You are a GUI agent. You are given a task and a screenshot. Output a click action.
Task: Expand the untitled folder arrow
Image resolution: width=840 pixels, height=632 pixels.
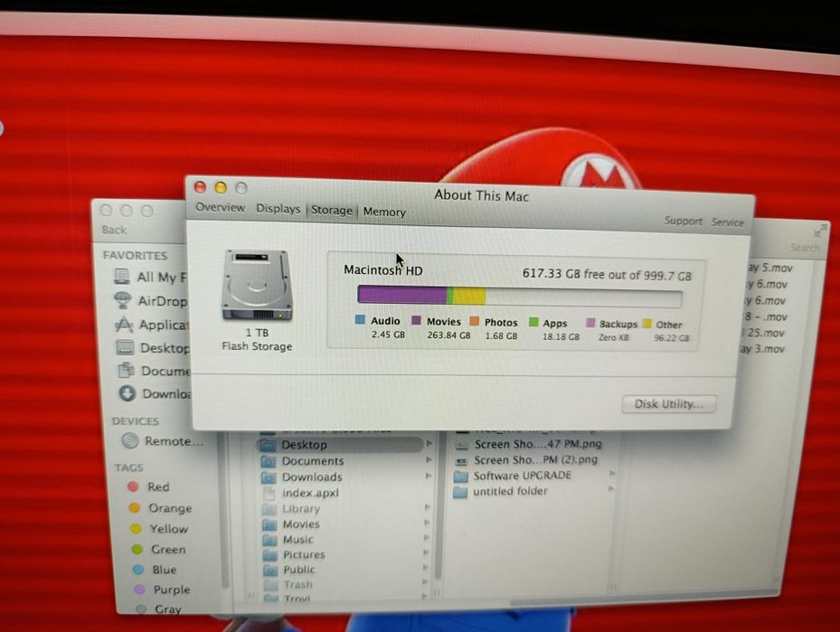611,488
